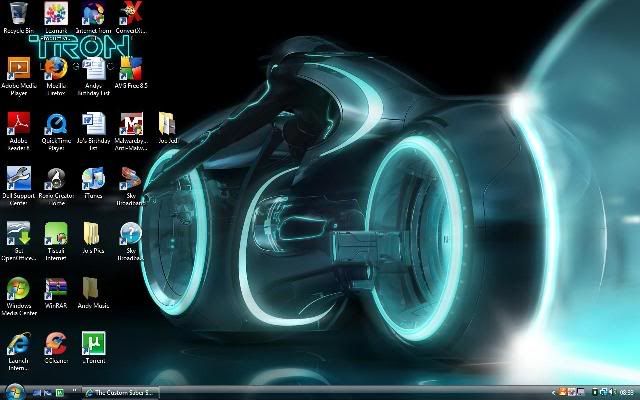Launch AVG Free 8.5 antivirus

pos(130,68)
